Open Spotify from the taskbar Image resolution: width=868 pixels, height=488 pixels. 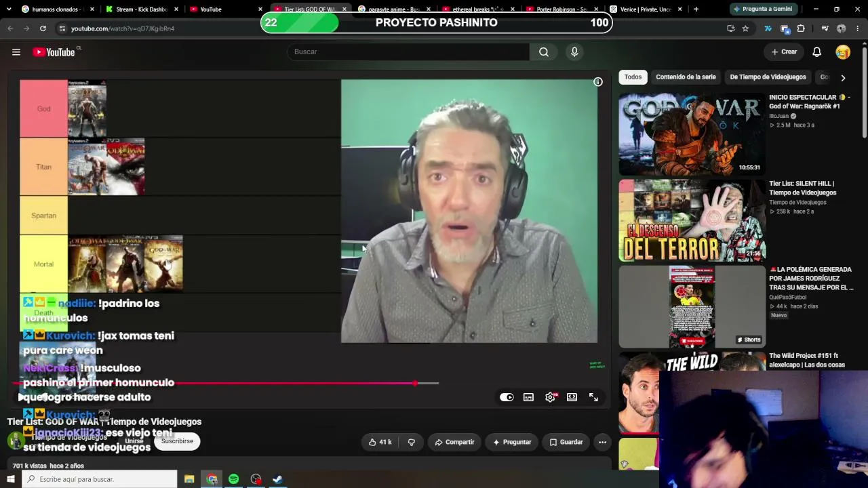tap(233, 479)
